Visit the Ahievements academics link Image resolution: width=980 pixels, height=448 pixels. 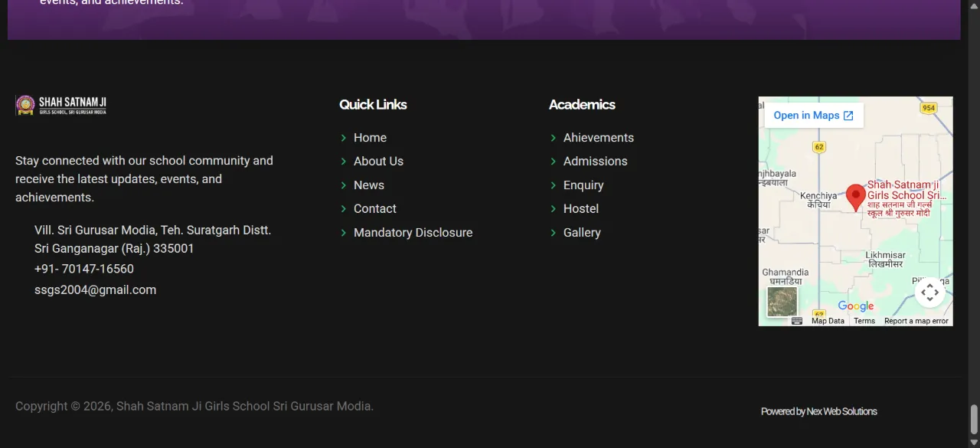click(x=599, y=138)
